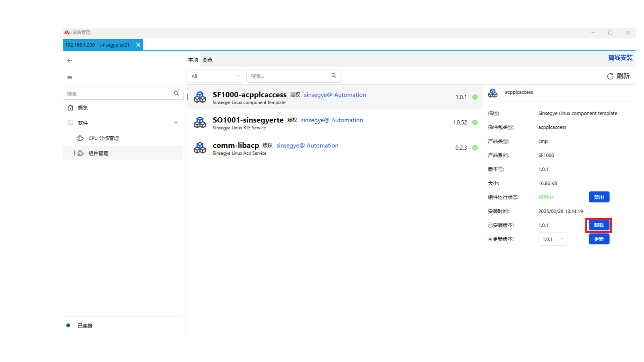
Task: Click magnifier icon in component search box
Action: [334, 76]
